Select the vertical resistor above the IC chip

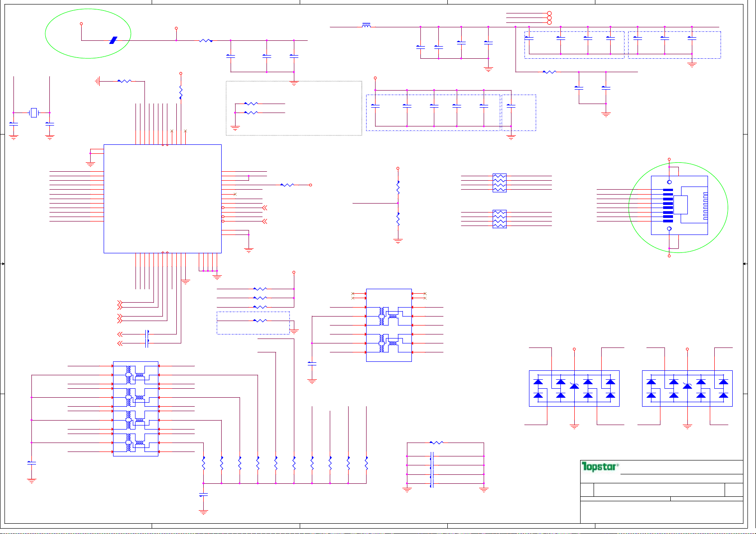(x=181, y=91)
